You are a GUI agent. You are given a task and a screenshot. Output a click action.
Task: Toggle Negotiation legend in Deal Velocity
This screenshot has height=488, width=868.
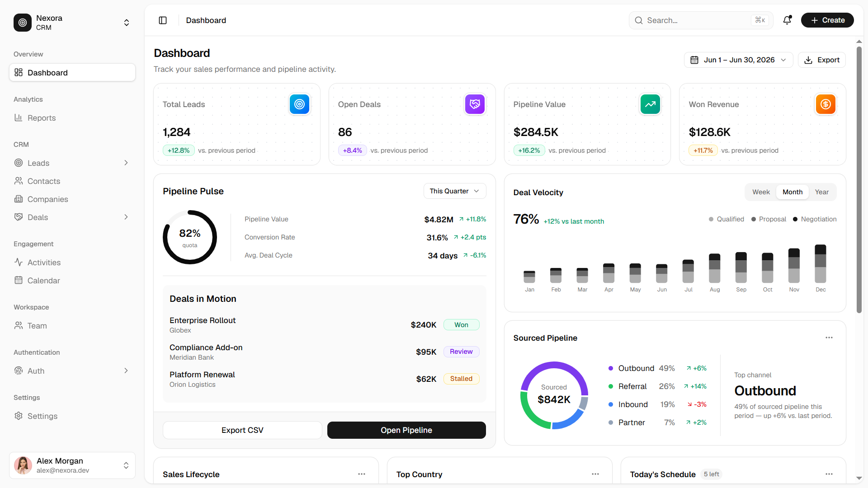click(815, 219)
